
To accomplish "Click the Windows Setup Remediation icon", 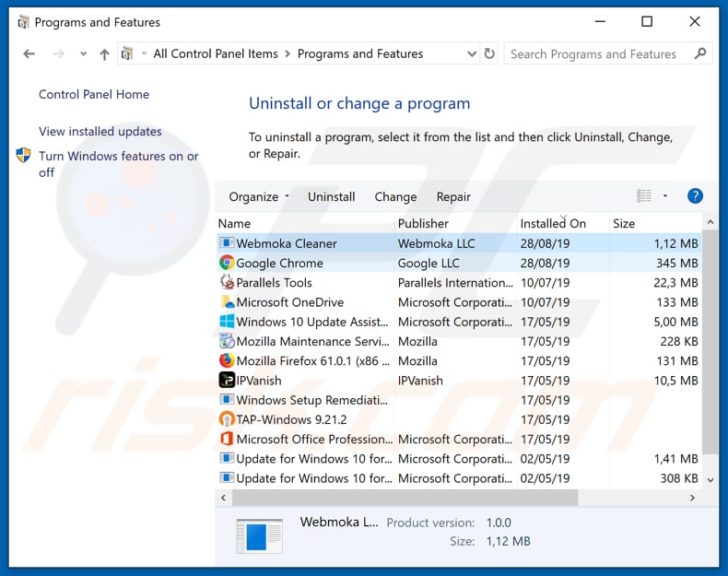I will pyautogui.click(x=227, y=399).
